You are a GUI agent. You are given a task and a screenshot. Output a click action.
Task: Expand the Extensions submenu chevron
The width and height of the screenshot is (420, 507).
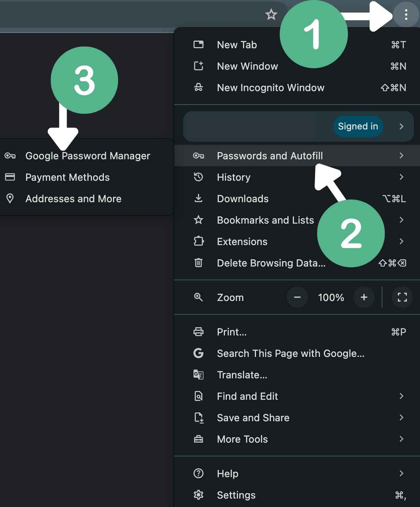(x=401, y=241)
